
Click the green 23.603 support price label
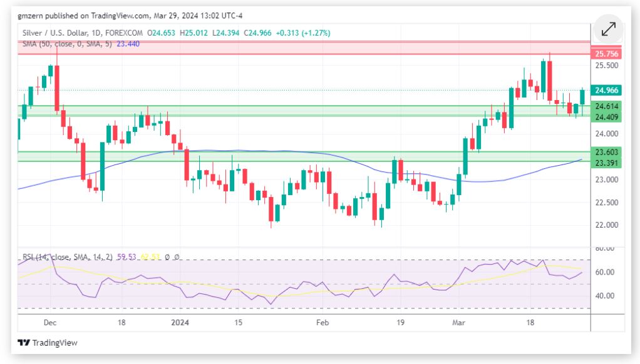607,152
